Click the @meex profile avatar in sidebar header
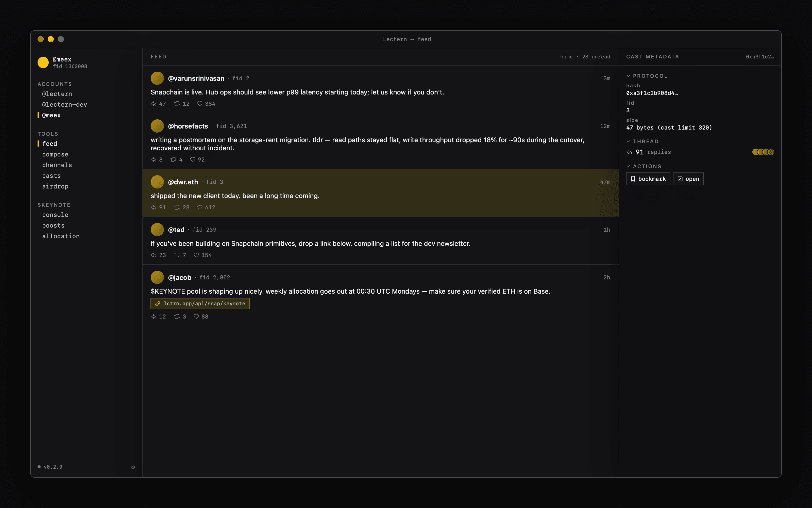This screenshot has height=508, width=812. click(x=43, y=62)
